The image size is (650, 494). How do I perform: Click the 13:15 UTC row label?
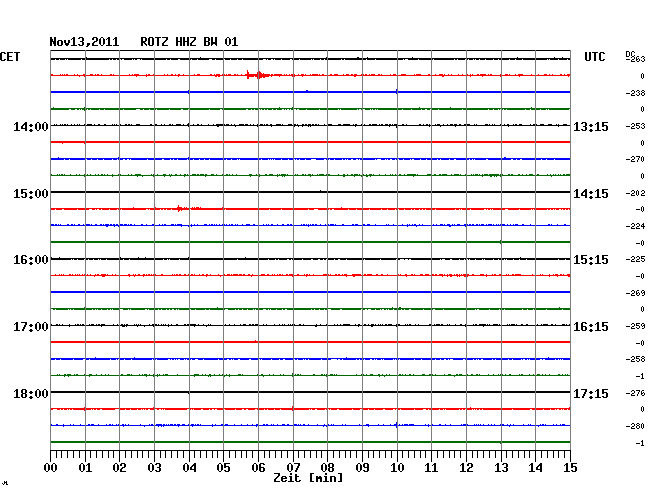pyautogui.click(x=591, y=127)
